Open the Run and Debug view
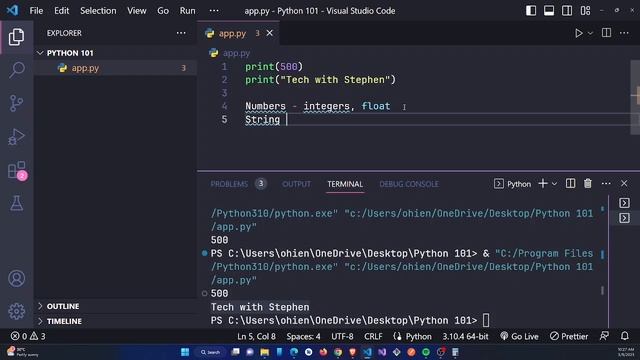 click(16, 137)
